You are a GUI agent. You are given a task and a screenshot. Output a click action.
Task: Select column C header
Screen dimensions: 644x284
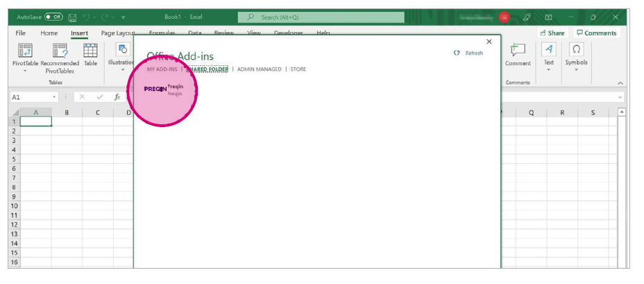tap(97, 112)
